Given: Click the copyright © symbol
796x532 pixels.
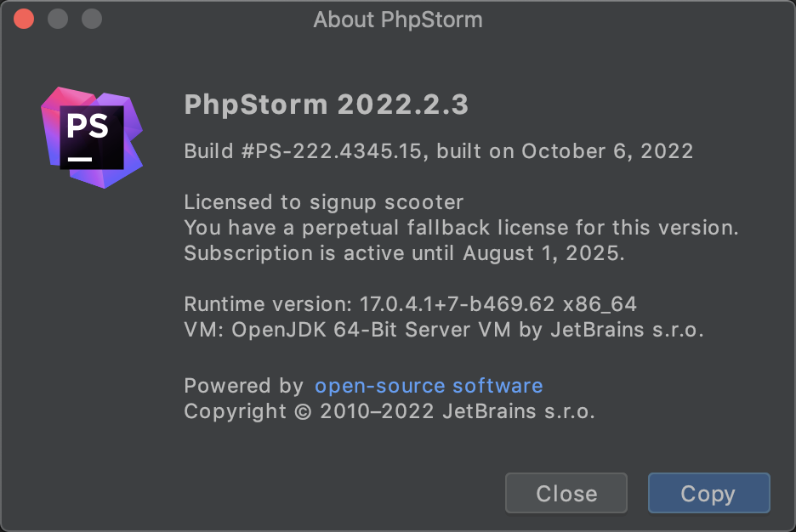Looking at the screenshot, I should click(x=303, y=412).
